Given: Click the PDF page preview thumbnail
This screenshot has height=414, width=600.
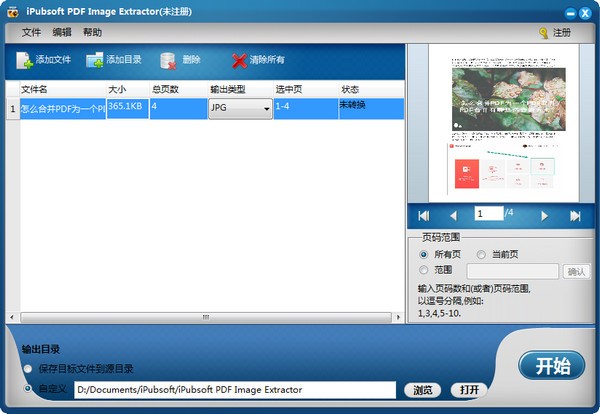Looking at the screenshot, I should pos(504,123).
